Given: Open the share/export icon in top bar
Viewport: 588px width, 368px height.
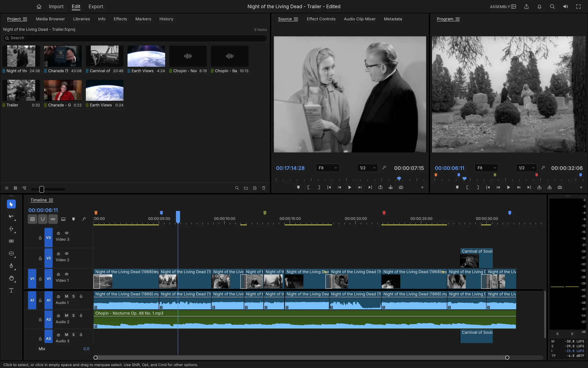Looking at the screenshot, I should pos(527,7).
